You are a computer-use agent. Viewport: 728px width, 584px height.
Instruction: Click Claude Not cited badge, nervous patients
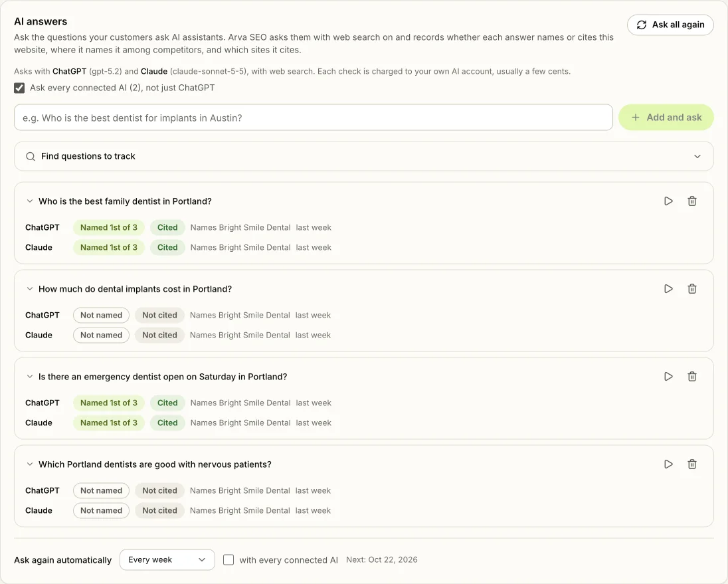pos(159,511)
